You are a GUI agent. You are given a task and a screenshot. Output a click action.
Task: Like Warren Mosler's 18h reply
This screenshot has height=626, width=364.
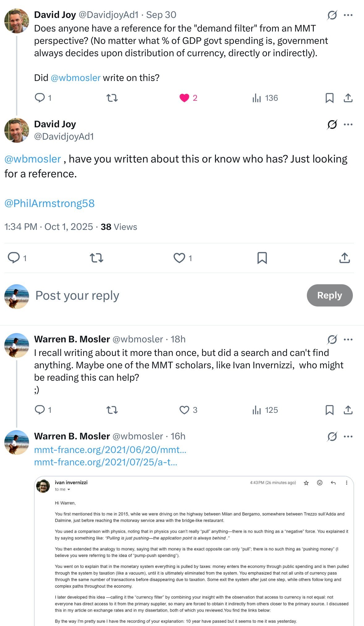coord(184,410)
